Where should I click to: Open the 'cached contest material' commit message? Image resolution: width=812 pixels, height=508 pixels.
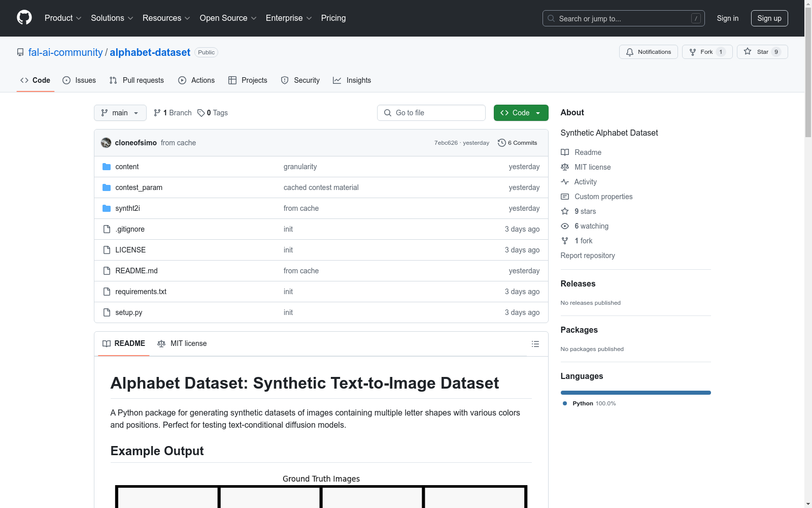[x=321, y=187]
